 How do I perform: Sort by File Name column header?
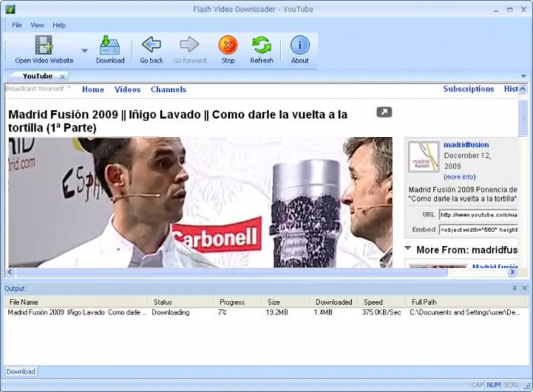[76, 302]
